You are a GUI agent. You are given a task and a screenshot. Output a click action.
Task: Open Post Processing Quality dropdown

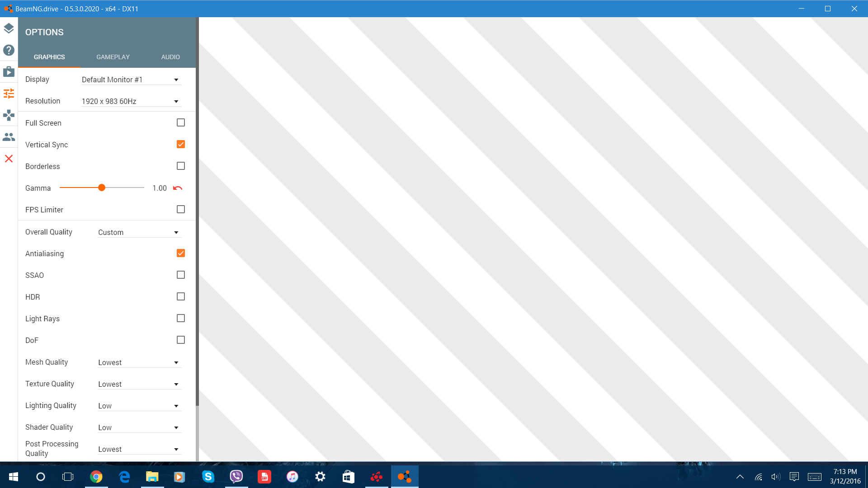point(139,449)
